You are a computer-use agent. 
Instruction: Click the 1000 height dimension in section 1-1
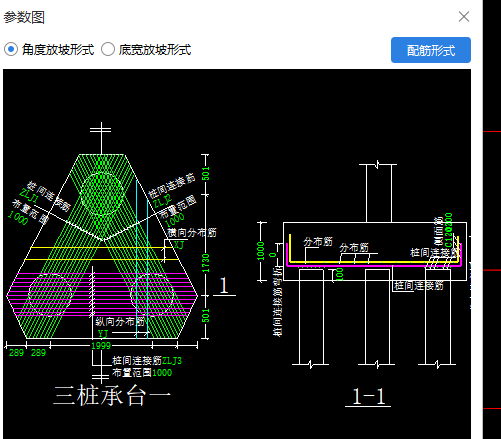(261, 251)
